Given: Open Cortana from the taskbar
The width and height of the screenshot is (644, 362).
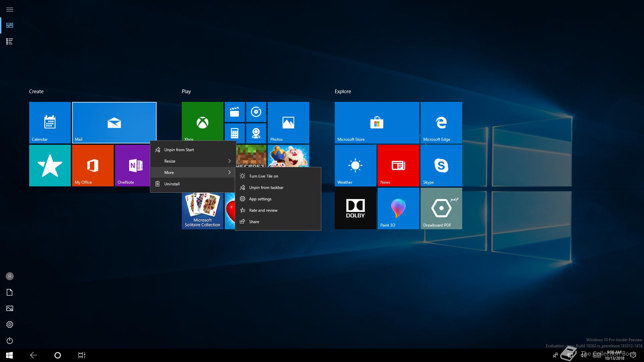Looking at the screenshot, I should pyautogui.click(x=58, y=355).
